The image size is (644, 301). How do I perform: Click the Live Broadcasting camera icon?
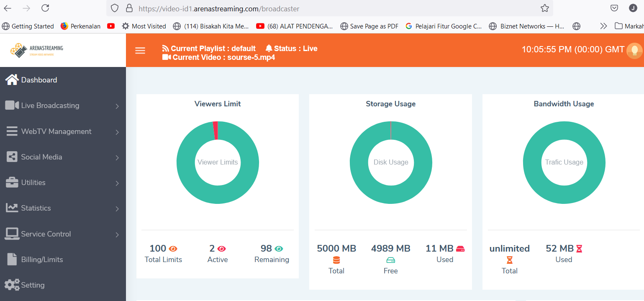[x=12, y=105]
